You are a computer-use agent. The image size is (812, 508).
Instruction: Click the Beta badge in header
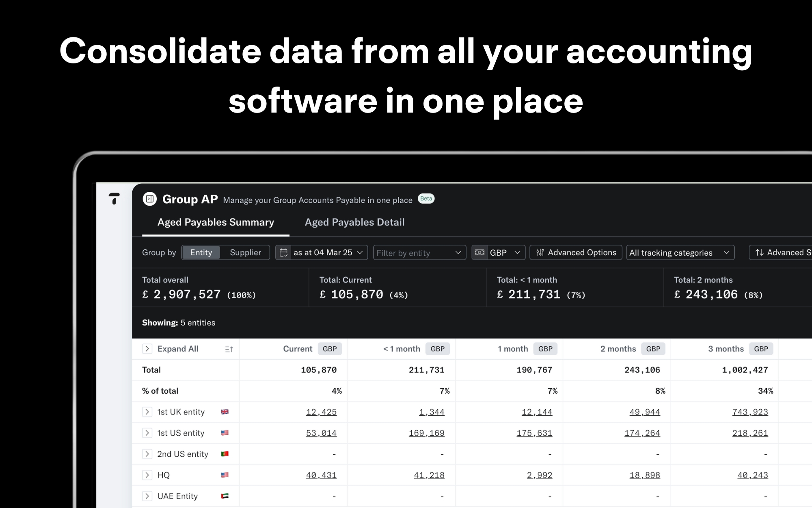click(x=426, y=199)
